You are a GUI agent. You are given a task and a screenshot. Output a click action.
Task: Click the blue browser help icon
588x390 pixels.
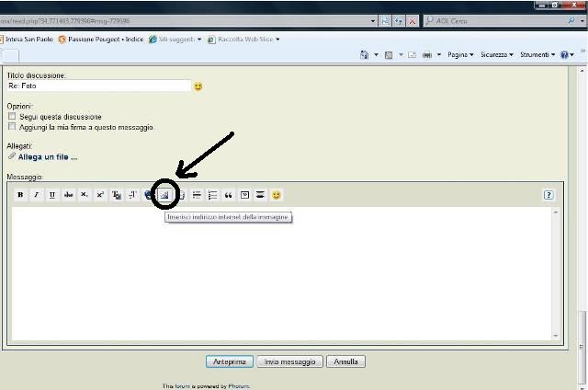point(564,55)
